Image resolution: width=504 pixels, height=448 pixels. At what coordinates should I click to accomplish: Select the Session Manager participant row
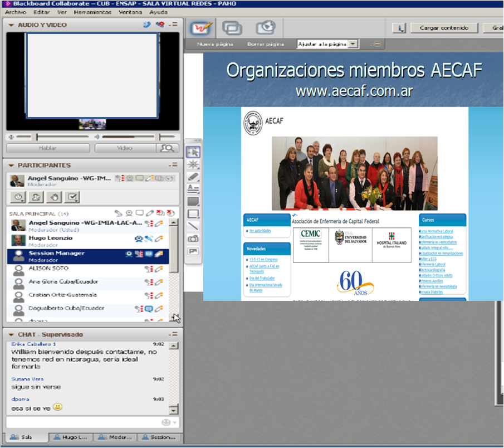[x=88, y=256]
